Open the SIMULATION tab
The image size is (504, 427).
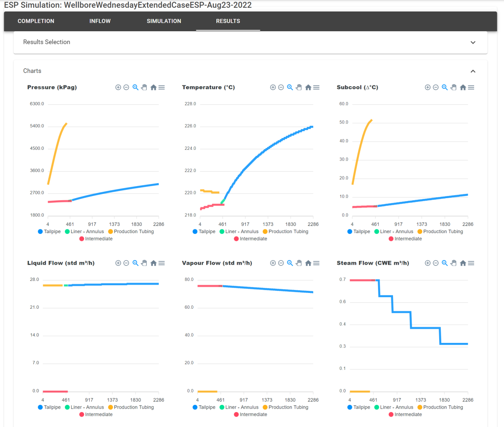[x=164, y=21]
